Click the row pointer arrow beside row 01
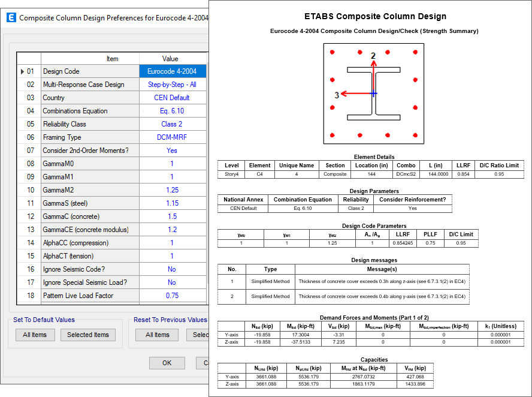 click(22, 71)
